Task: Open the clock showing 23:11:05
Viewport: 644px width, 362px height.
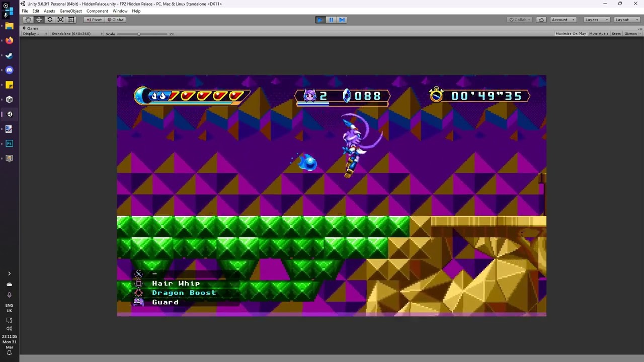Action: [x=9, y=342]
